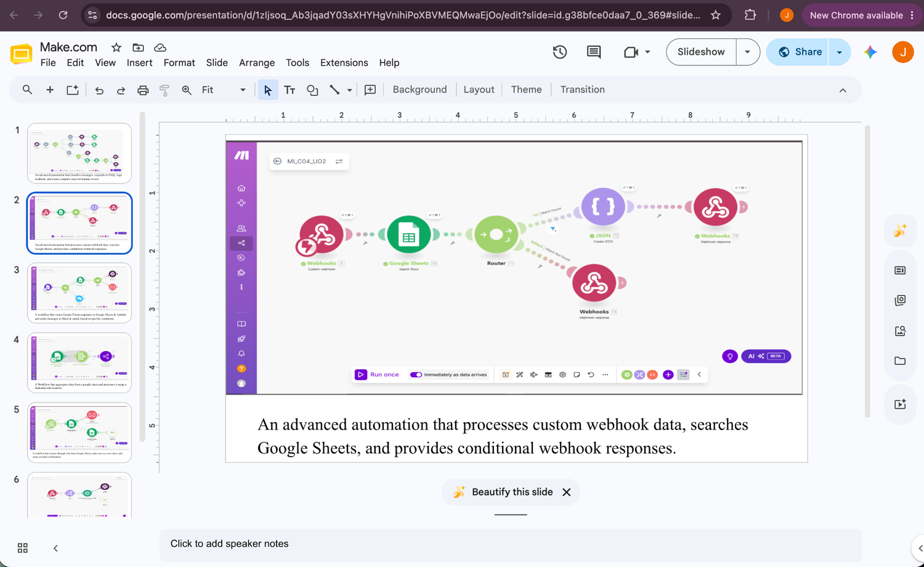The image size is (924, 567).
Task: Open the shape tool
Action: (x=312, y=90)
